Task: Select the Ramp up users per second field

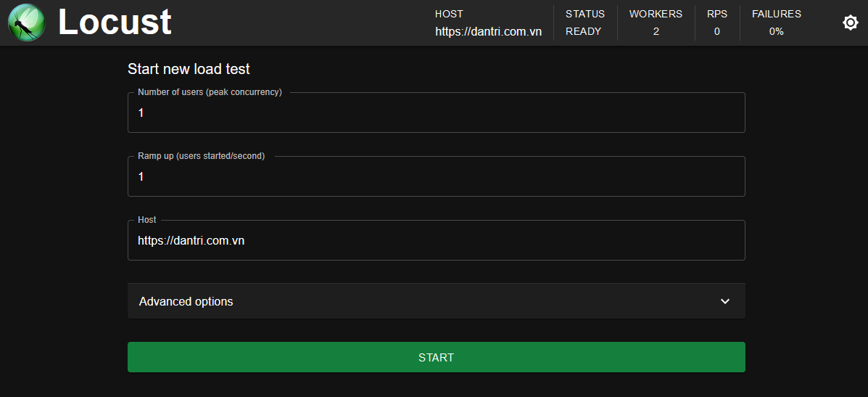Action: (x=437, y=176)
